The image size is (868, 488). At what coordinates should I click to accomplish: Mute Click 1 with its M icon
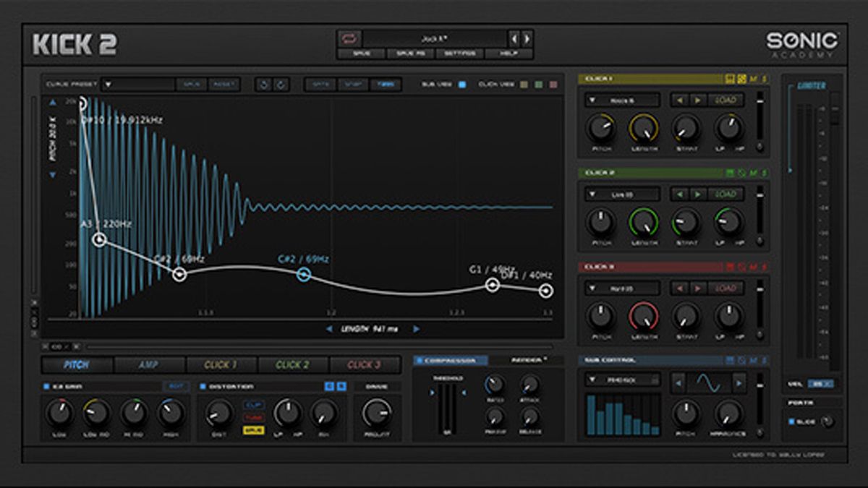(753, 78)
